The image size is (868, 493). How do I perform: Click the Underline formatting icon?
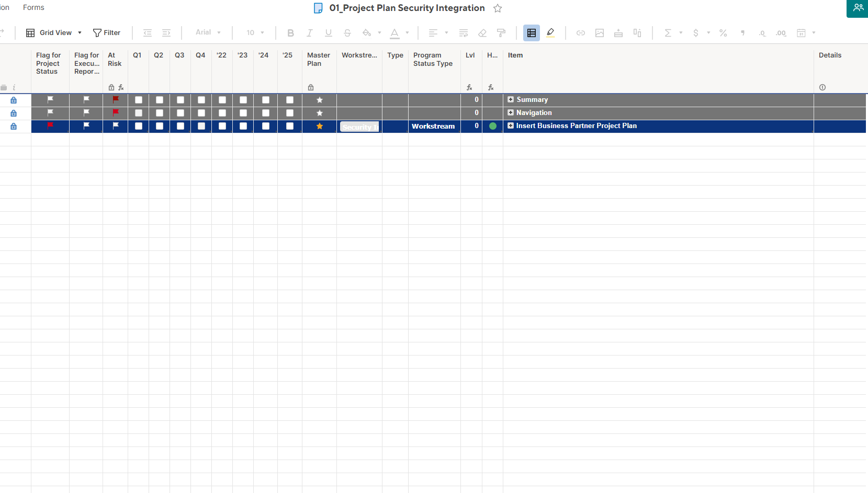pyautogui.click(x=328, y=33)
